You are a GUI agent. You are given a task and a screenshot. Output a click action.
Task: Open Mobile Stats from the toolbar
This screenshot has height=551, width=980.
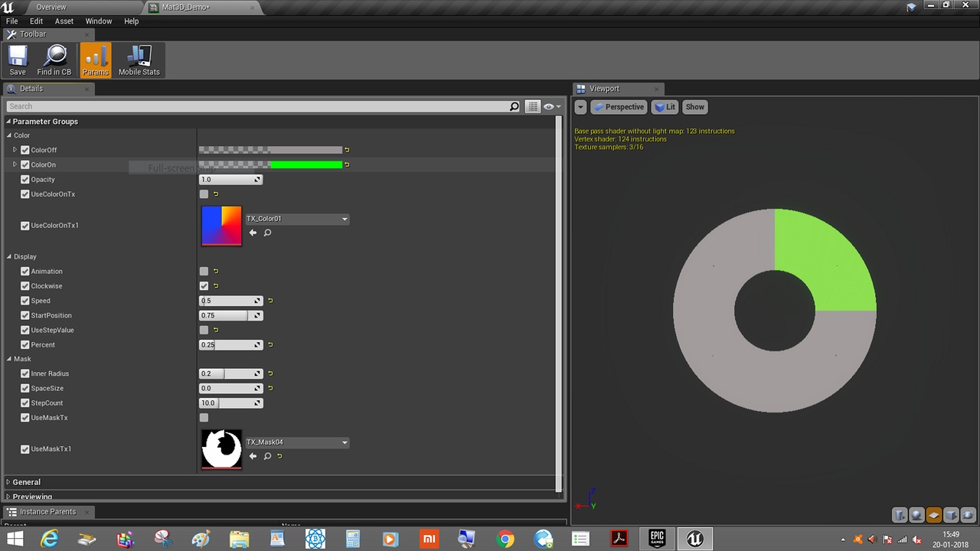[x=139, y=60]
